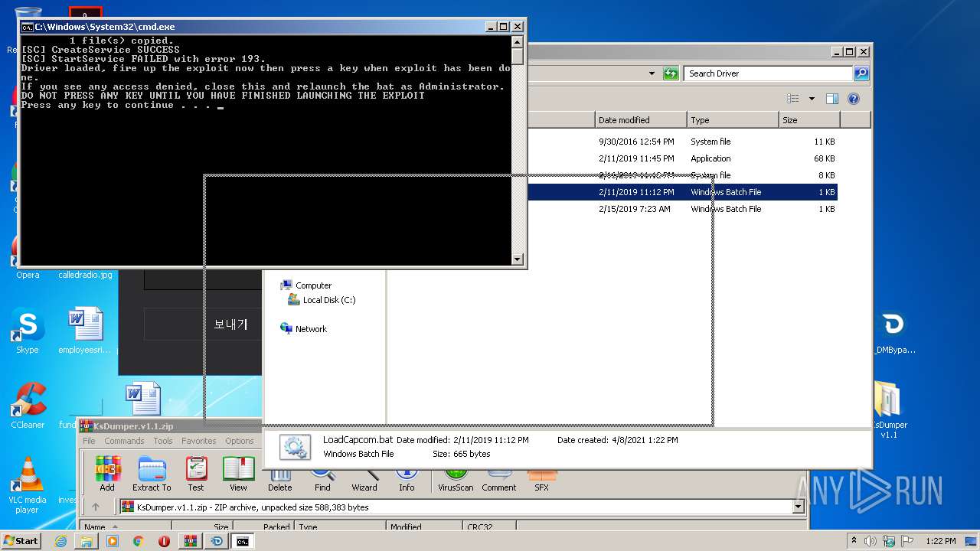Sort files by Type column header
Viewport: 980px width, 551px height.
coord(733,120)
